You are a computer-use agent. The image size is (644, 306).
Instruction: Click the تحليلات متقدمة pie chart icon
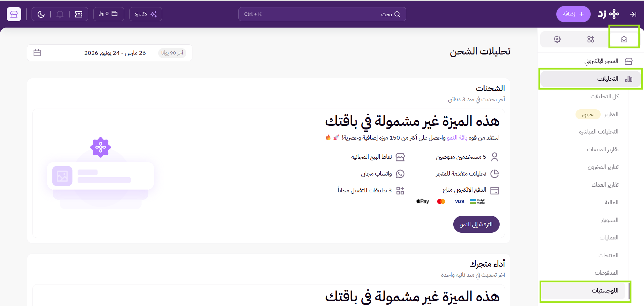coord(494,174)
